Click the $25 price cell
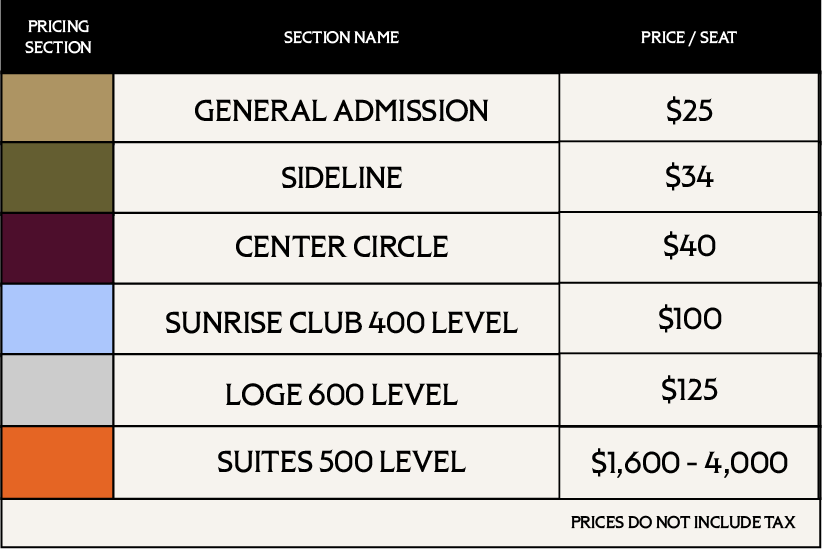Viewport: 822px width, 549px height. (689, 107)
